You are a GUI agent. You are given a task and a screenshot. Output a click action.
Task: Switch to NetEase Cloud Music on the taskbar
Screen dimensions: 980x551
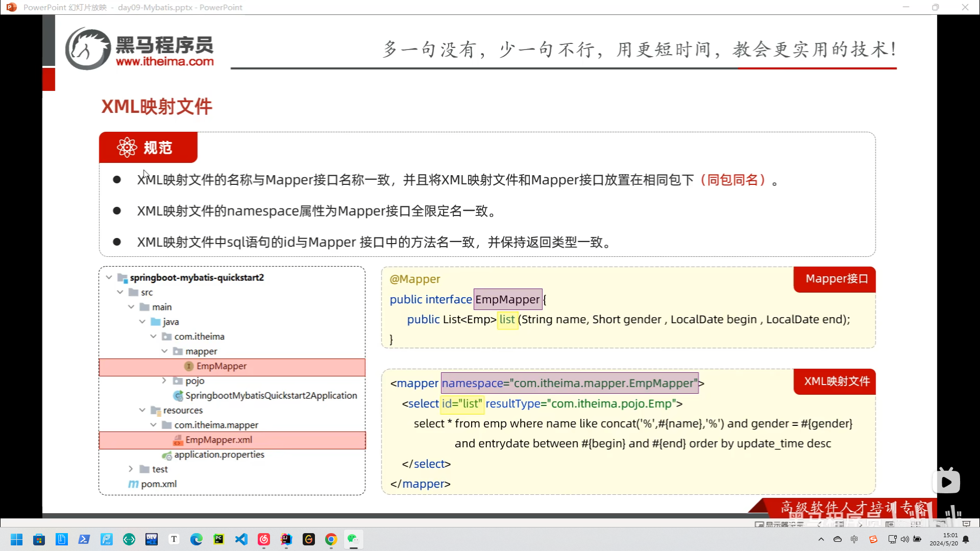pos(264,539)
